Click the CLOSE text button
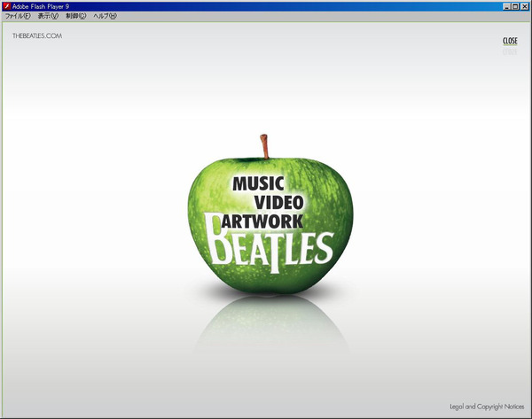 pyautogui.click(x=510, y=41)
